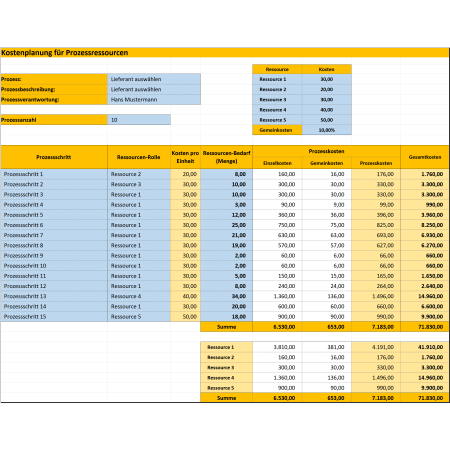Click the 'Gemeinkosten' label in lookup table
Screen dimensions: 450x450
(277, 130)
